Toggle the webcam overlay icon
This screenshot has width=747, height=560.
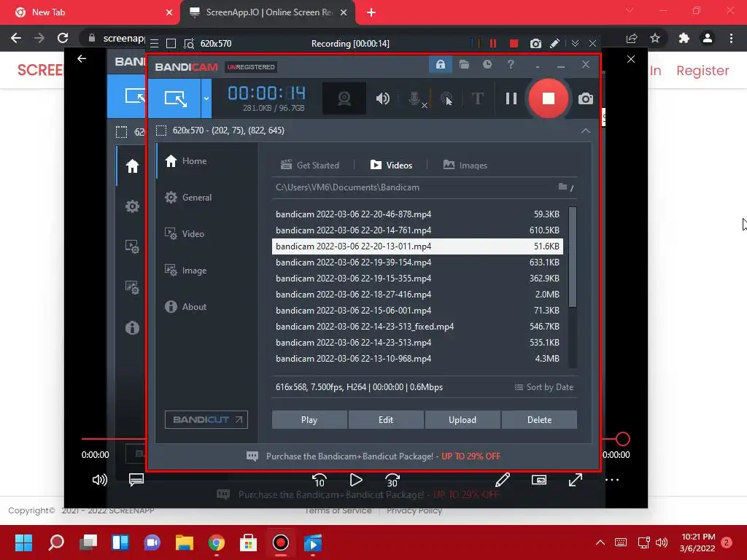344,98
